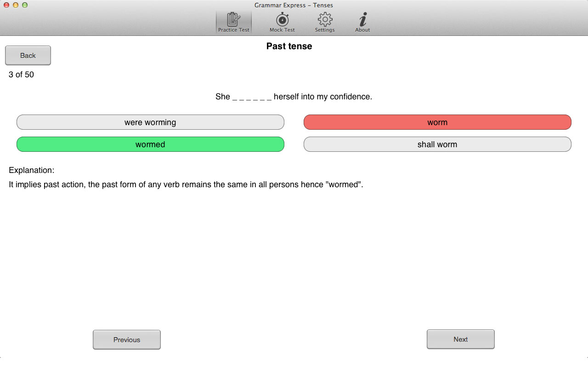588x368 pixels.
Task: Click the "Past tense" heading
Action: [289, 46]
